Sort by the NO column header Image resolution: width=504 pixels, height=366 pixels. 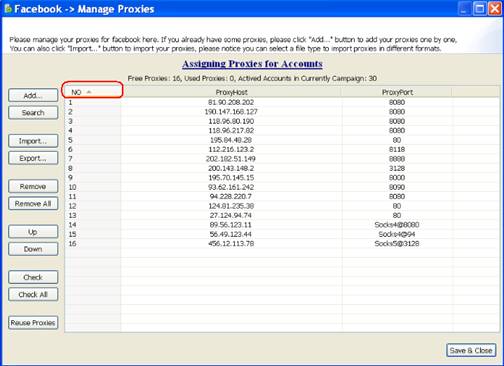pyautogui.click(x=93, y=92)
